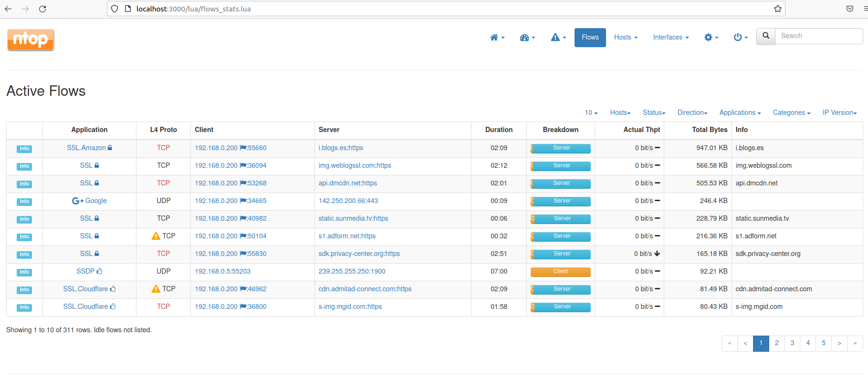This screenshot has height=378, width=868.
Task: Click the browser reload button
Action: point(42,9)
